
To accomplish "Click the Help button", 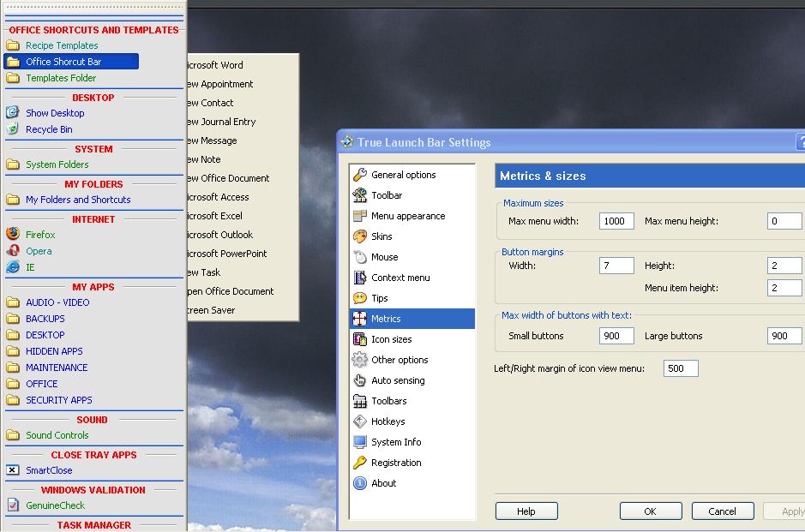I will 526,511.
